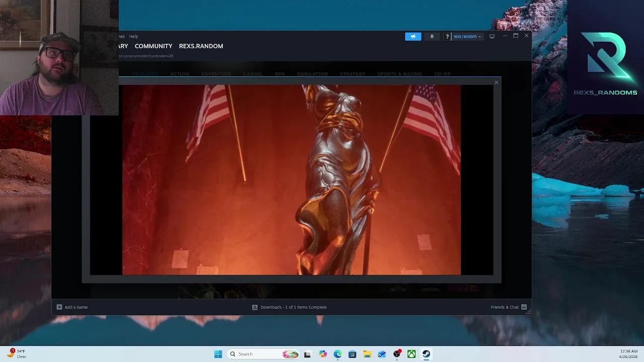Click the playing video in the overlay
The image size is (644, 362).
[291, 180]
